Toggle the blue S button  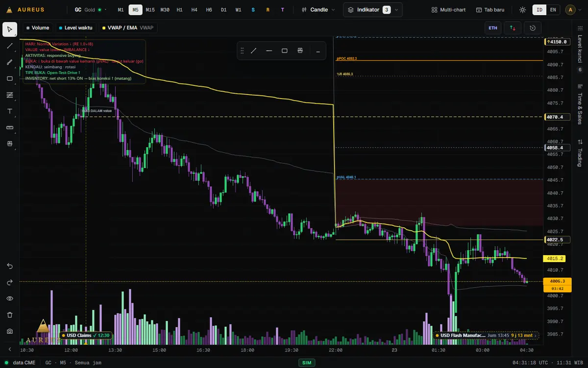point(253,10)
